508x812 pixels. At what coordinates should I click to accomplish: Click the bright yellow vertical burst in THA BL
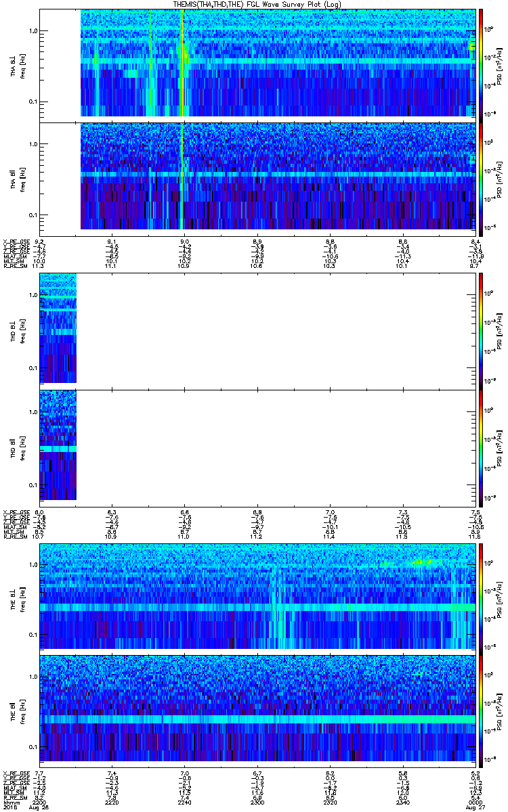point(182,63)
